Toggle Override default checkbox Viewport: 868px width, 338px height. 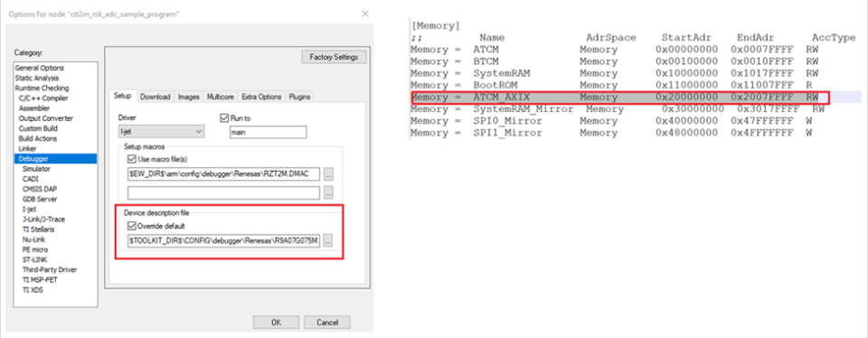132,226
